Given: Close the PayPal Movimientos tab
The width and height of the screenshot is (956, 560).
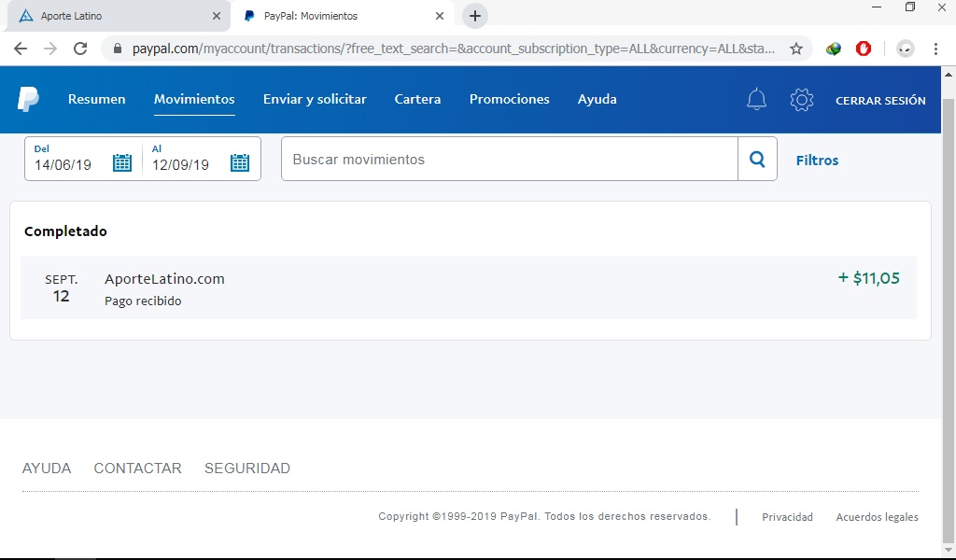Looking at the screenshot, I should click(x=440, y=16).
